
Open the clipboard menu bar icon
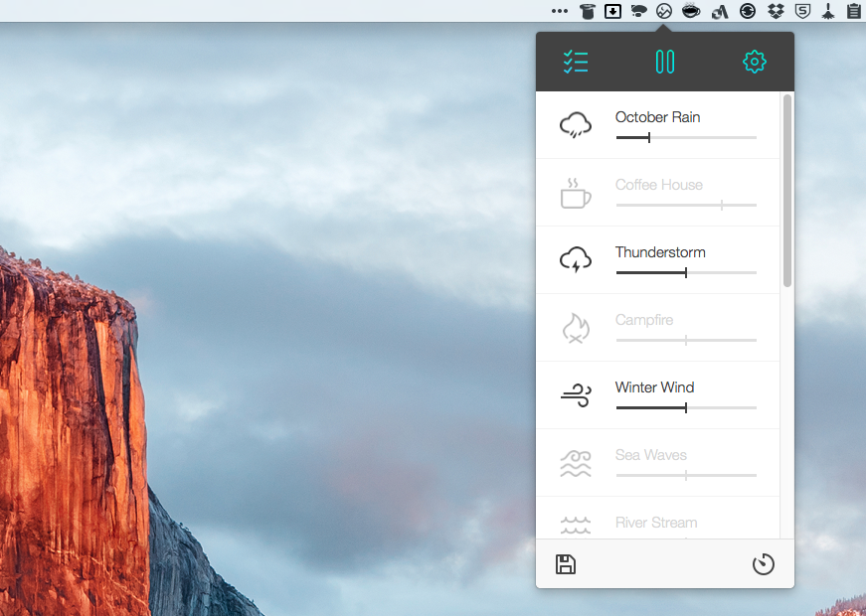coord(854,11)
